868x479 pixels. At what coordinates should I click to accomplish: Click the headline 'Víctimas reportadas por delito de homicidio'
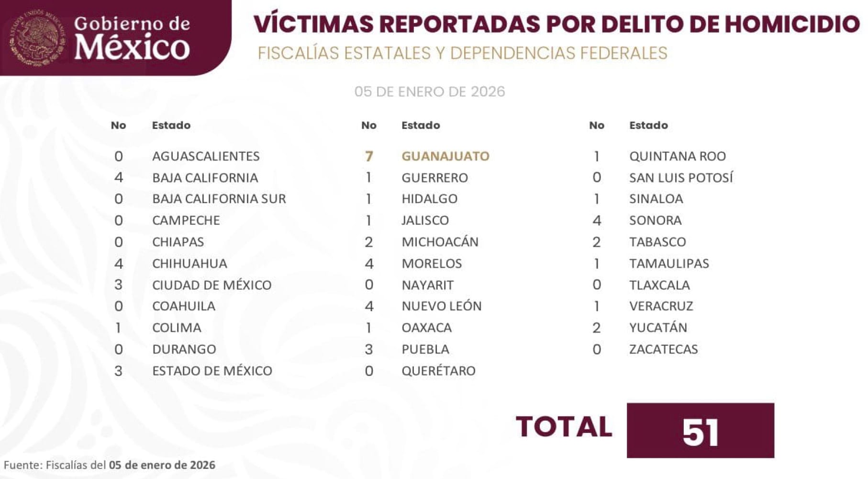556,24
